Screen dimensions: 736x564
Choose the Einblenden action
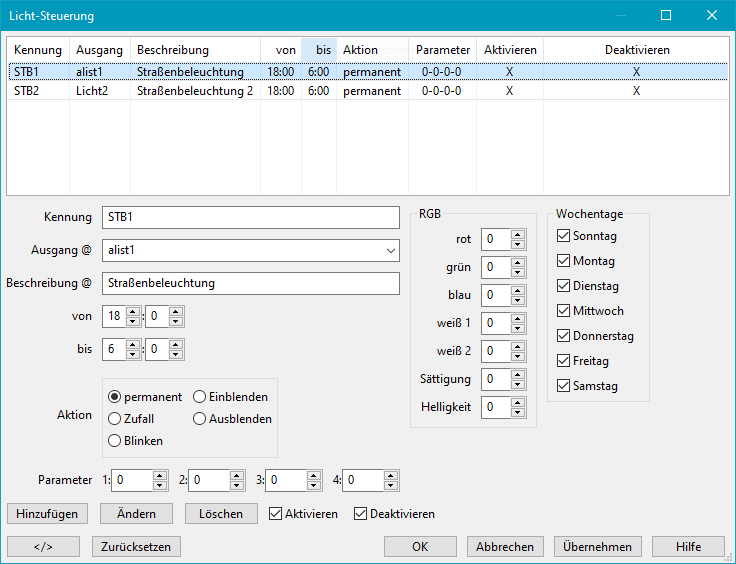200,397
